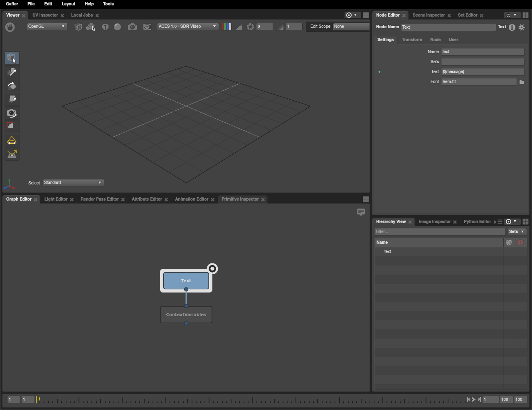Open the Node Editor gear settings

click(522, 27)
